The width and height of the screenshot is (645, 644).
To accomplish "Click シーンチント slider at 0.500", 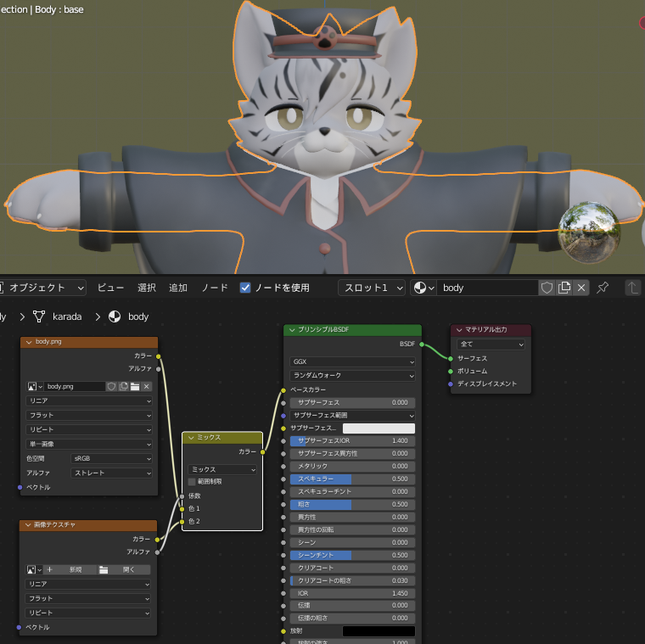I will (x=352, y=556).
